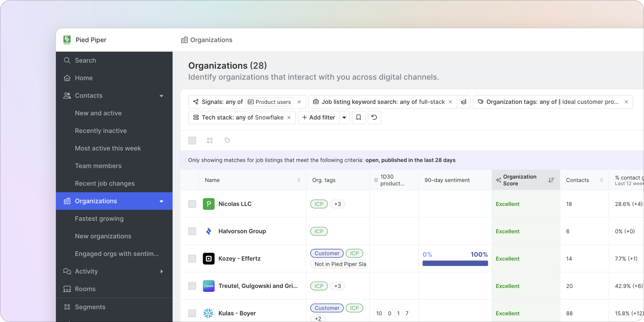The width and height of the screenshot is (644, 322).
Task: Click Add filter button
Action: click(x=319, y=118)
